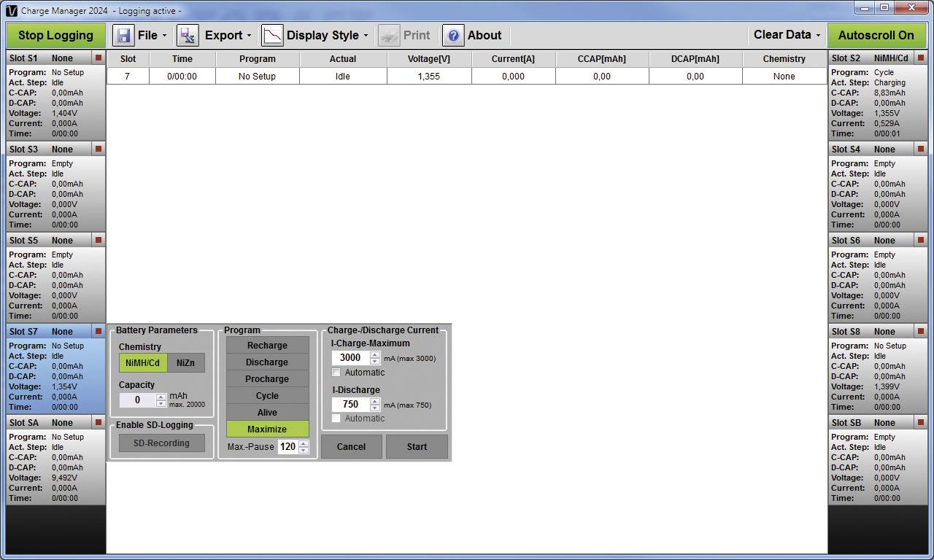
Task: Select the Cycle program option
Action: click(x=267, y=395)
